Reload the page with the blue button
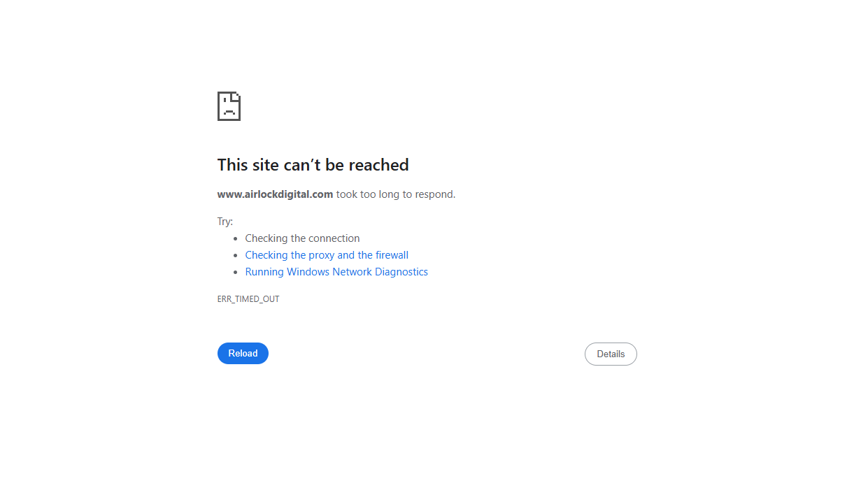 tap(243, 353)
